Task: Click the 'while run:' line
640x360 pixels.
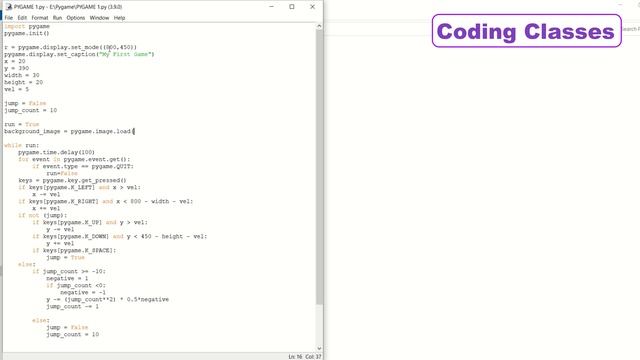Action: click(x=22, y=145)
